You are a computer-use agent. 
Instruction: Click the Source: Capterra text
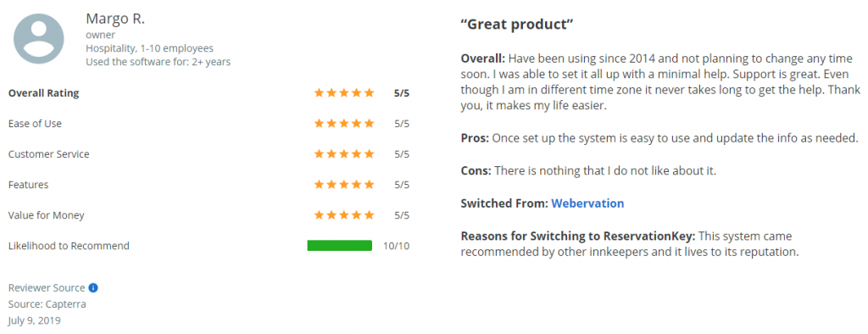(x=47, y=304)
